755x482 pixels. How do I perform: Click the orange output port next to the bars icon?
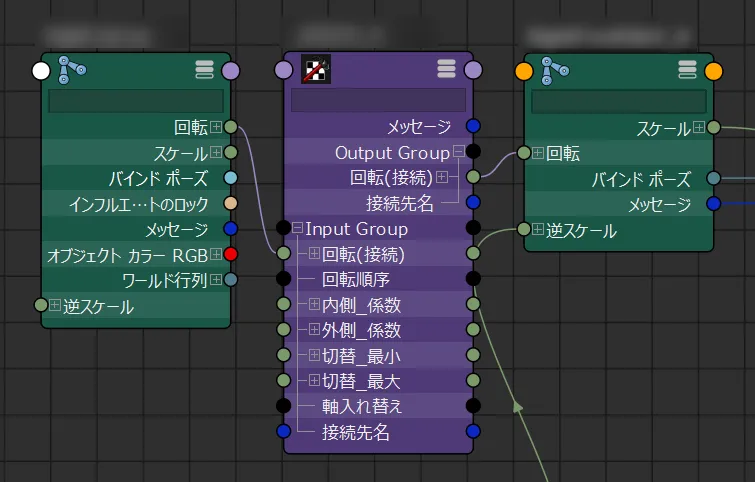tap(714, 71)
